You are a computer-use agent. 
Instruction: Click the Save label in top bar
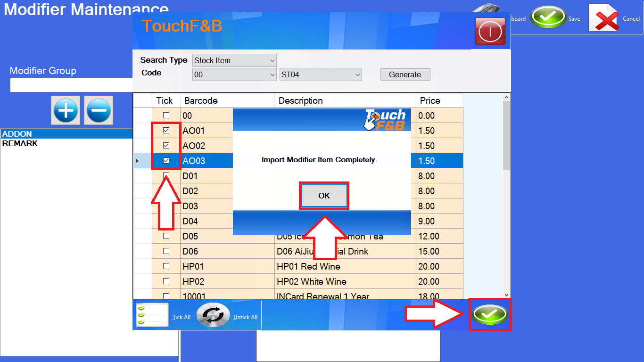[x=574, y=19]
